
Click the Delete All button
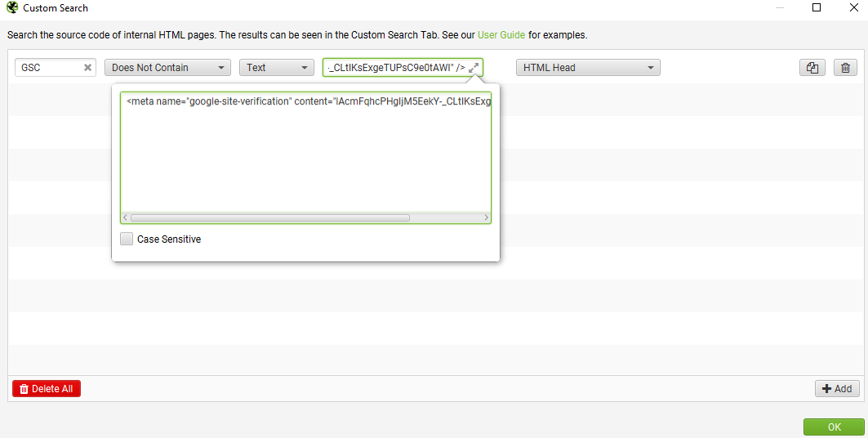[x=47, y=389]
